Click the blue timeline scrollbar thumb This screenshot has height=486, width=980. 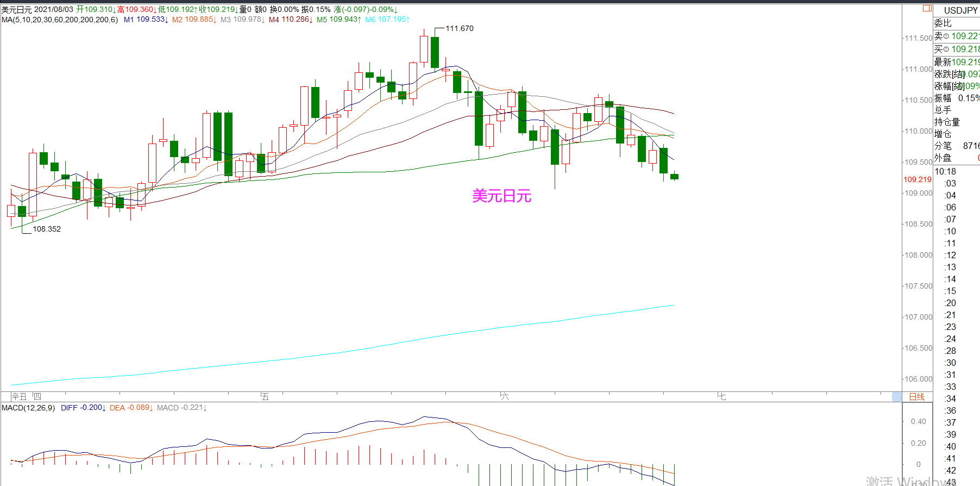897,397
